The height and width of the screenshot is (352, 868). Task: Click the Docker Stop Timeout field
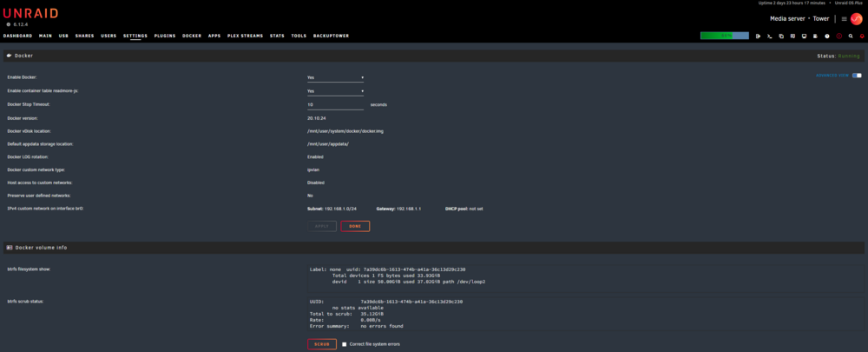click(335, 104)
